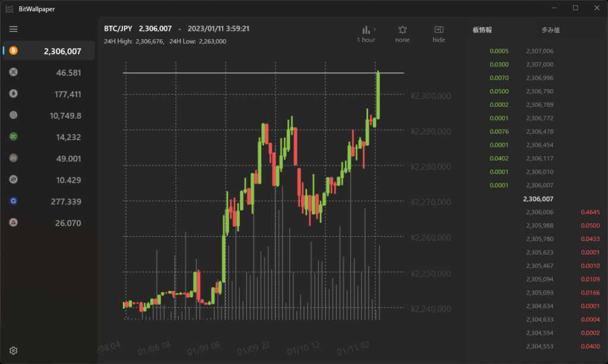Click the bid price 2,306,006 in order book
This screenshot has width=608, height=364.
pyautogui.click(x=539, y=212)
